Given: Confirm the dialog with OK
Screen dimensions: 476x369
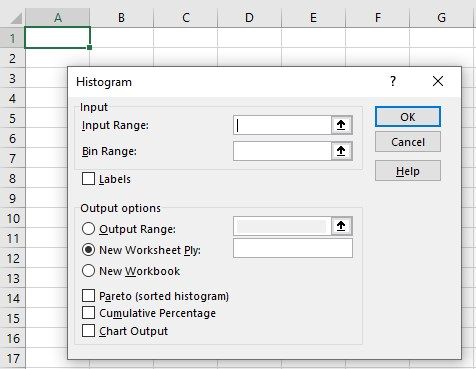Looking at the screenshot, I should click(x=408, y=117).
